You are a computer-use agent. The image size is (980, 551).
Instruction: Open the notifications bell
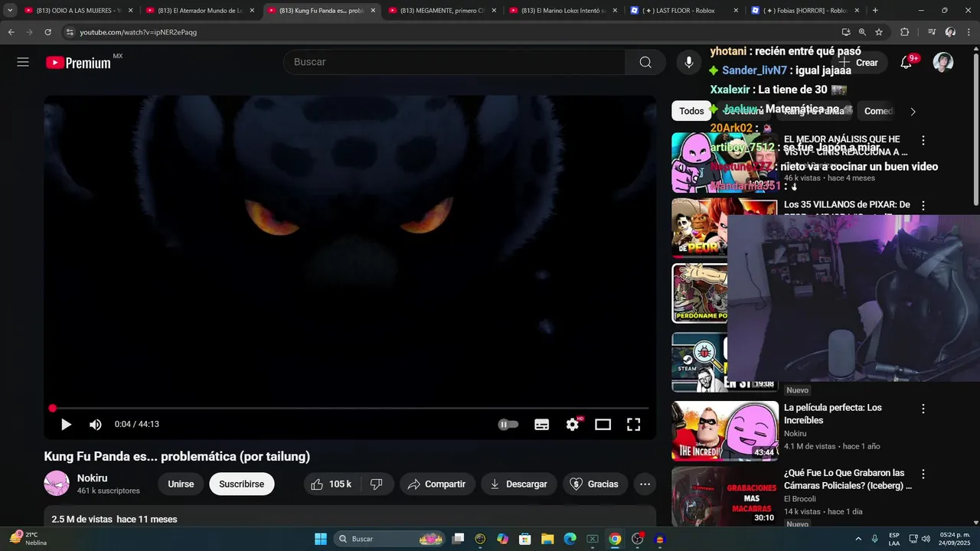tap(906, 63)
